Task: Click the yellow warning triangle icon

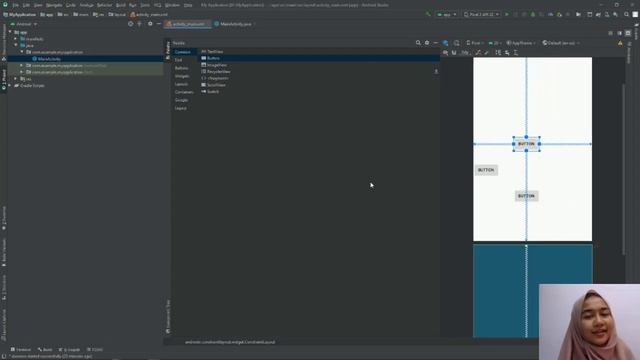Action: click(x=620, y=43)
